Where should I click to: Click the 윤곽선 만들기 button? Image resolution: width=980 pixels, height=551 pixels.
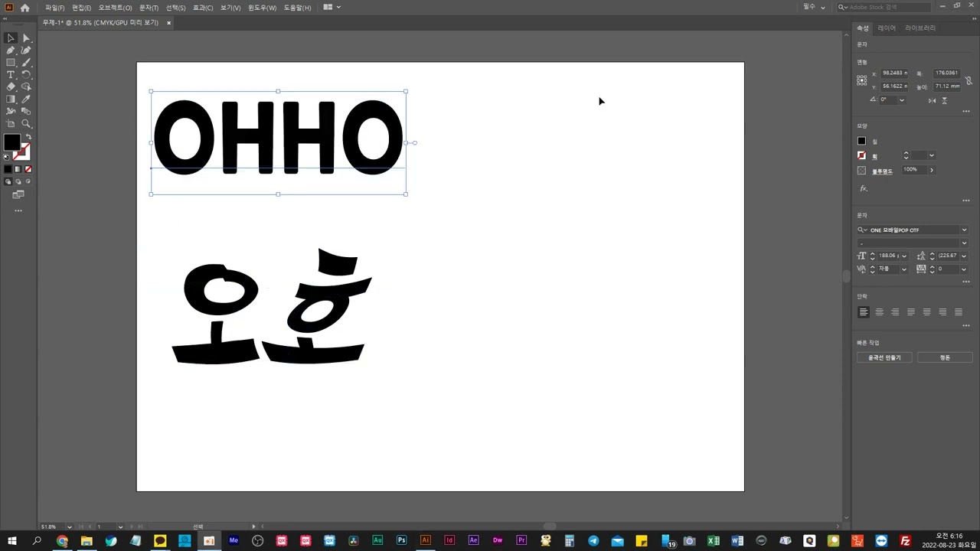pyautogui.click(x=884, y=357)
